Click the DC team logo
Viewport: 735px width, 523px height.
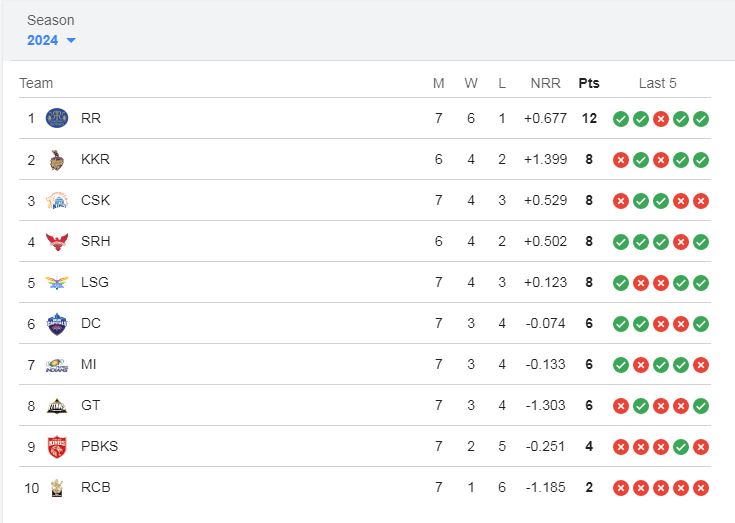(57, 324)
